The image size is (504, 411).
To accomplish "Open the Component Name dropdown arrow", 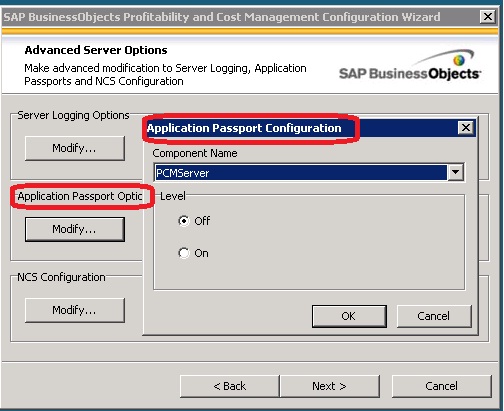I will (x=455, y=172).
